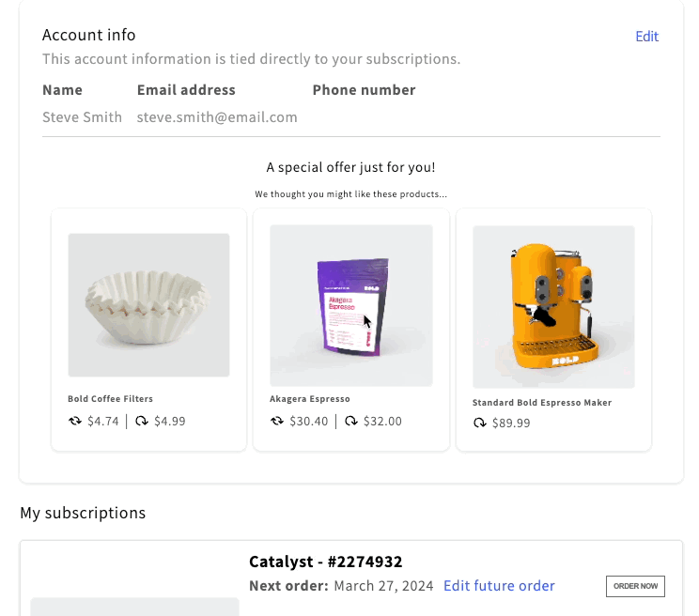This screenshot has height=616, width=699.
Task: Click one-time purchase icon beside $89.99
Action: coord(480,423)
